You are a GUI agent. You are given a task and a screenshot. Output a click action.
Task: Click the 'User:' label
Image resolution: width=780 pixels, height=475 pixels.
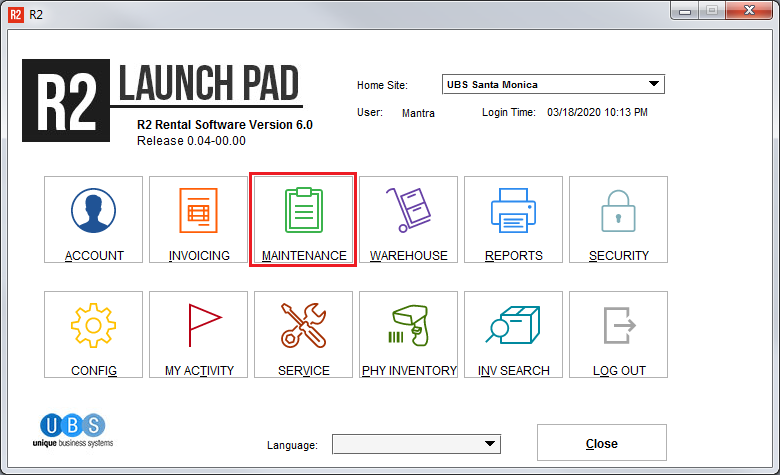(x=370, y=112)
